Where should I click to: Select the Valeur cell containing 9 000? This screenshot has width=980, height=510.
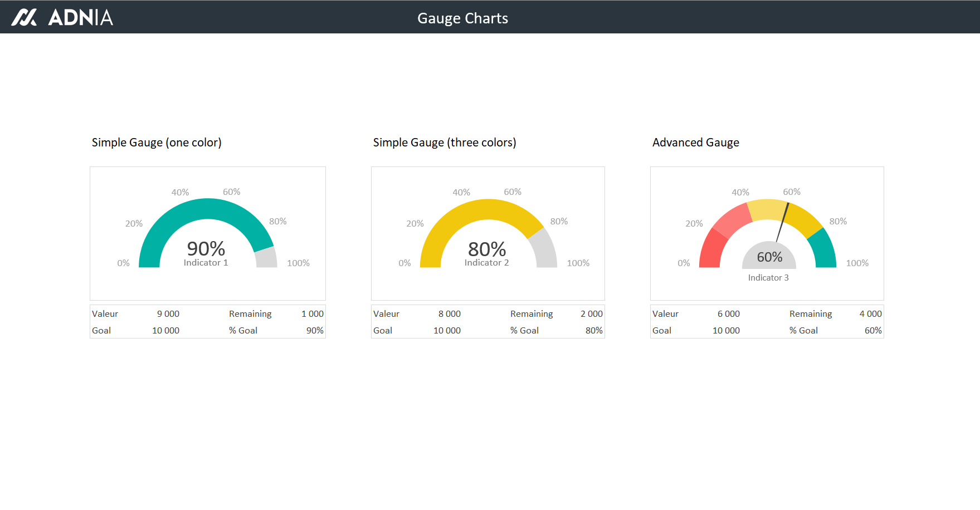[x=168, y=314]
